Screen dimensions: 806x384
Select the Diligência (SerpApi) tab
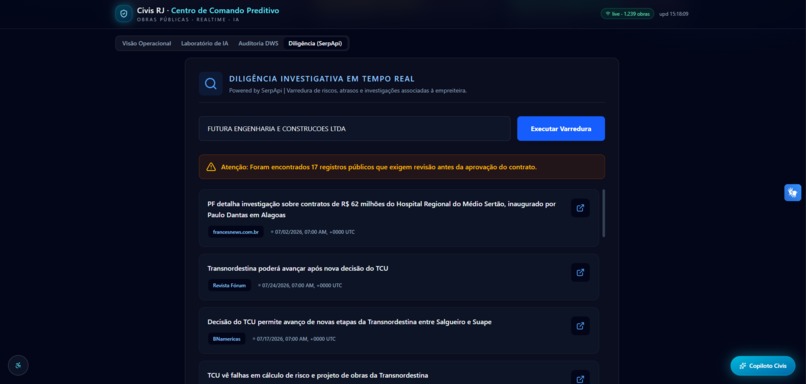pos(315,44)
